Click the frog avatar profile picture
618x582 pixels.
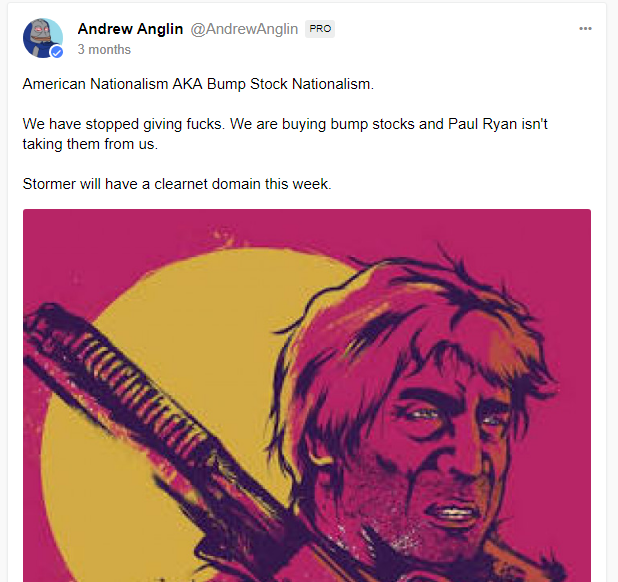43,38
